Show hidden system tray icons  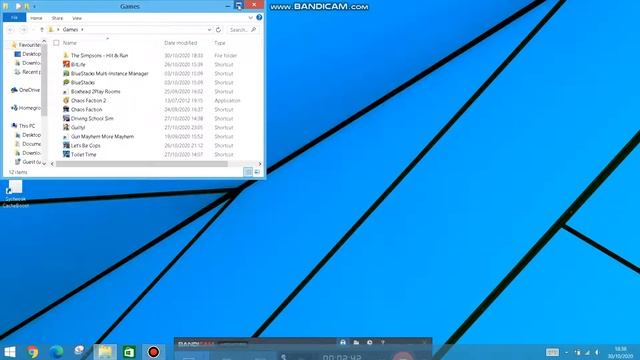coord(566,352)
